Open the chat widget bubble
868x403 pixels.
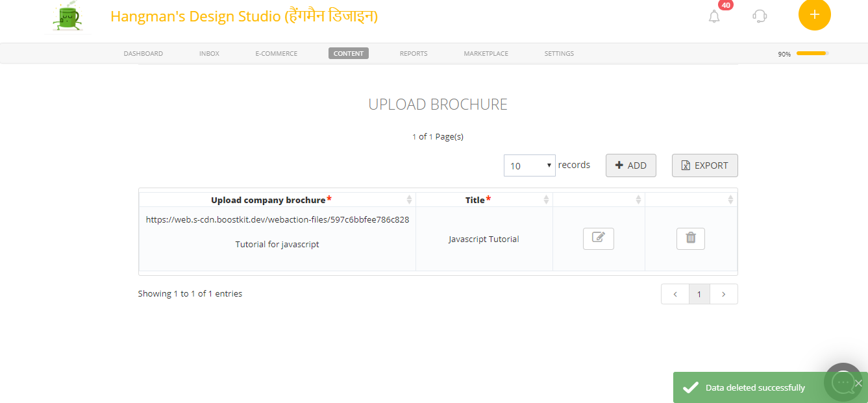click(x=842, y=382)
